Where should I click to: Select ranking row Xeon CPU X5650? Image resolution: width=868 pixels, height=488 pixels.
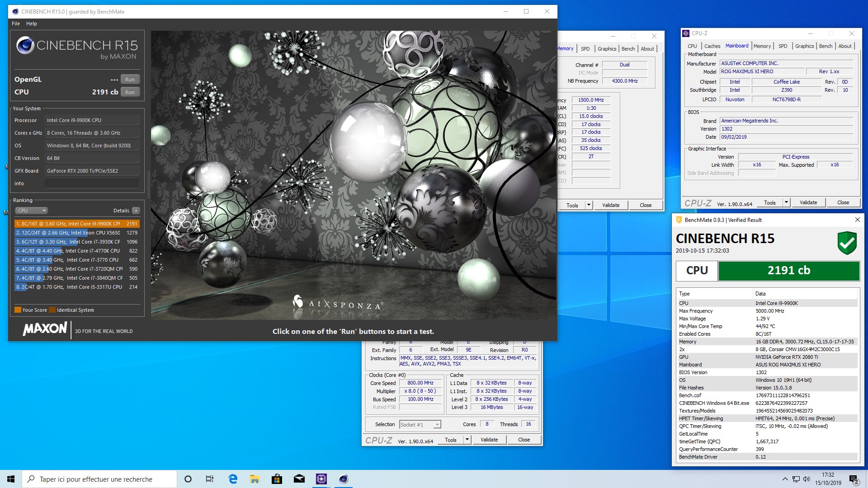[x=77, y=233]
